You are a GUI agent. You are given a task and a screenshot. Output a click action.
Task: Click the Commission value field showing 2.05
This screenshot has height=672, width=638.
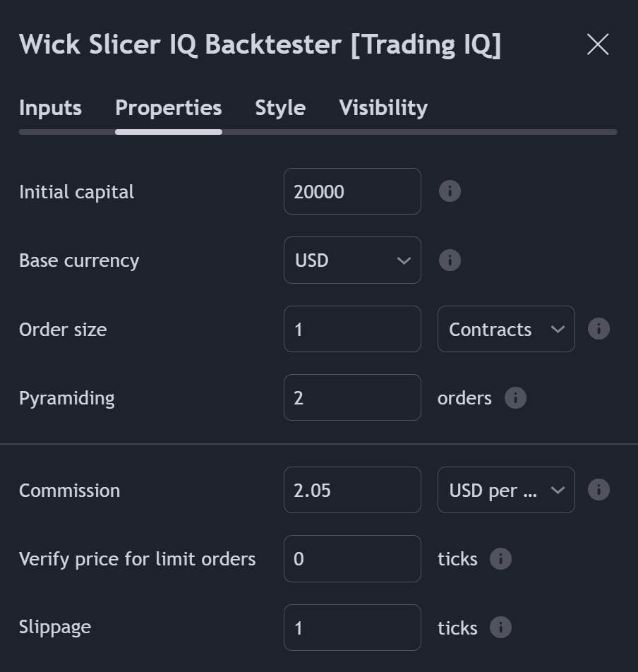[x=352, y=489]
